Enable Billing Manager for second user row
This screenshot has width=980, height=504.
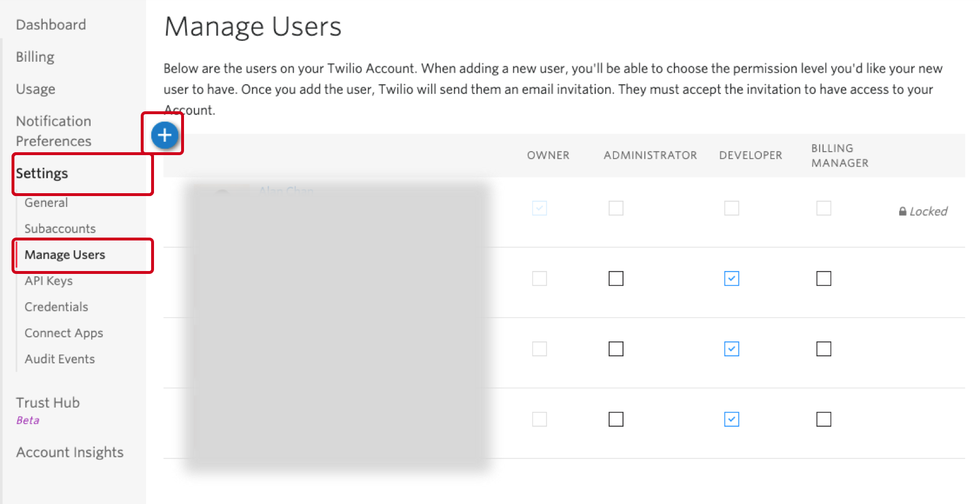pyautogui.click(x=823, y=279)
